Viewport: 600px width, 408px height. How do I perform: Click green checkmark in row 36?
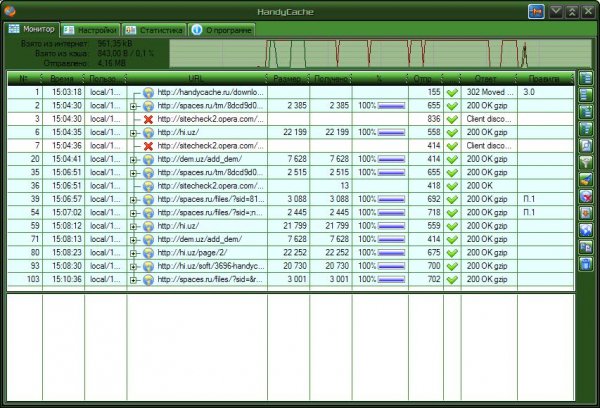[452, 186]
